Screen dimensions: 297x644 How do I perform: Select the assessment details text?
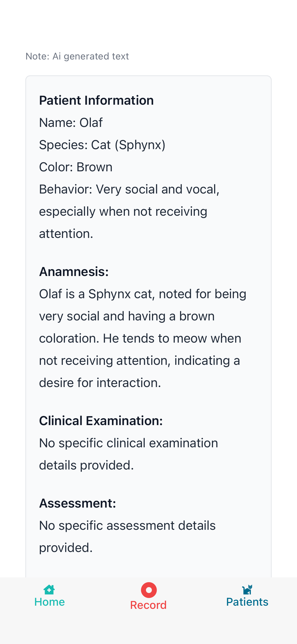pyautogui.click(x=127, y=537)
